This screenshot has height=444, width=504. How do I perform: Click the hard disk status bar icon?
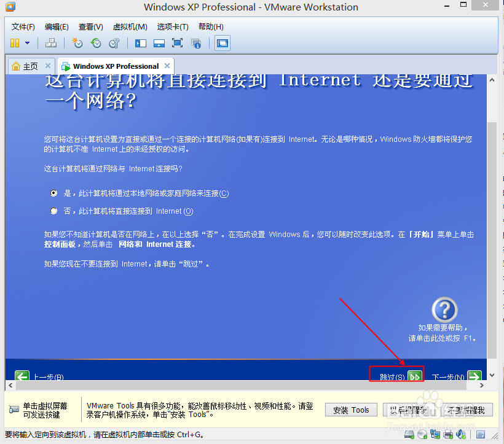coord(409,435)
